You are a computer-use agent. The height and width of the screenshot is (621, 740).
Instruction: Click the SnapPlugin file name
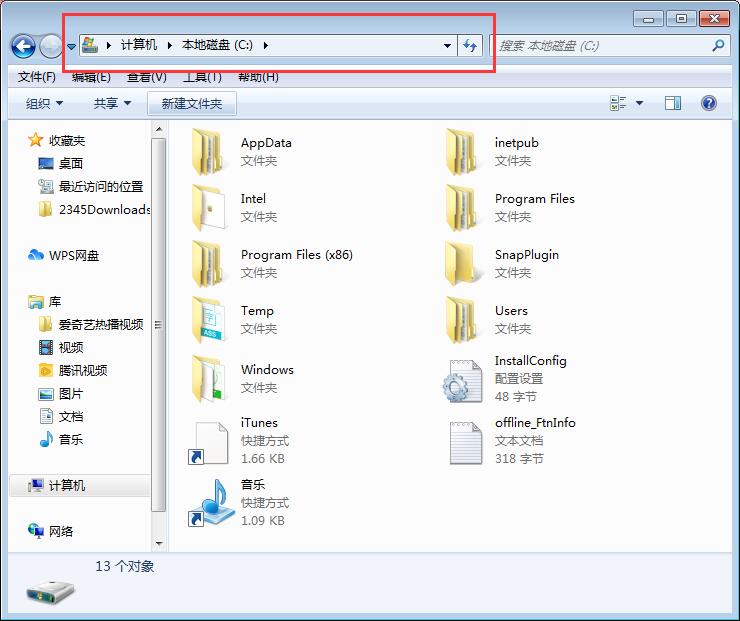pos(527,255)
